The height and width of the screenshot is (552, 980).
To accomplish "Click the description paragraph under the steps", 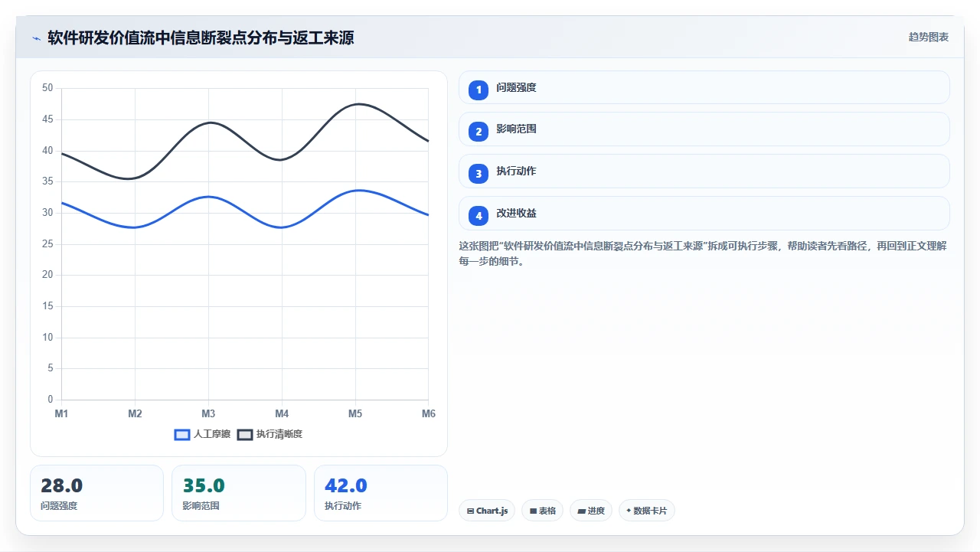I will 704,253.
